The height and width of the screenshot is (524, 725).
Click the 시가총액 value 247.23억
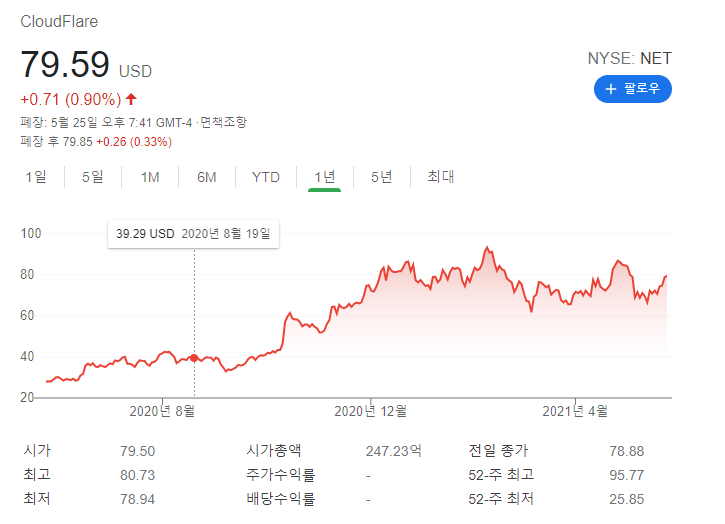(x=393, y=451)
